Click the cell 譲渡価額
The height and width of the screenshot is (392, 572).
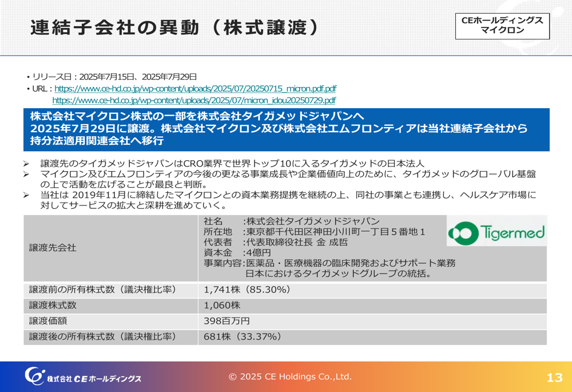110,321
